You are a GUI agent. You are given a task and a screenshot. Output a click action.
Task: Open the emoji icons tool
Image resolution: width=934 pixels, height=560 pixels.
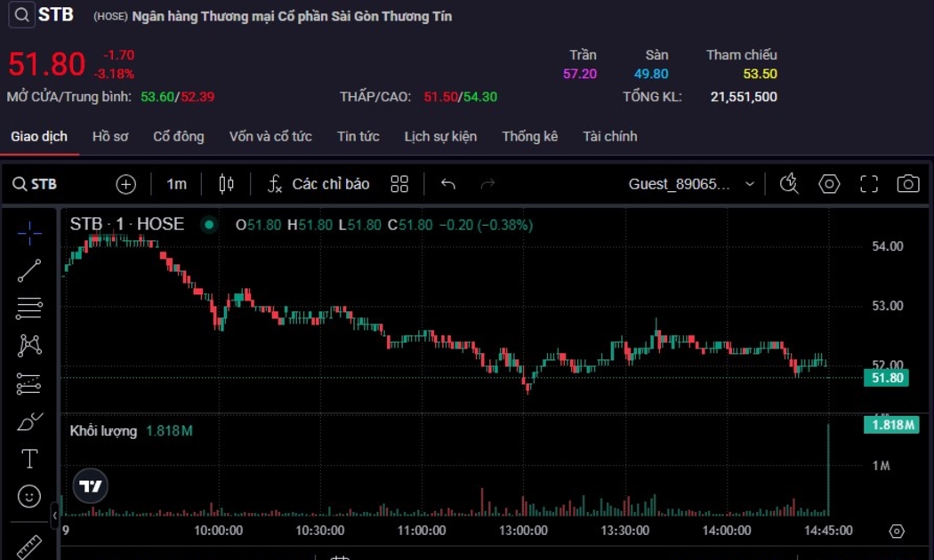click(29, 496)
